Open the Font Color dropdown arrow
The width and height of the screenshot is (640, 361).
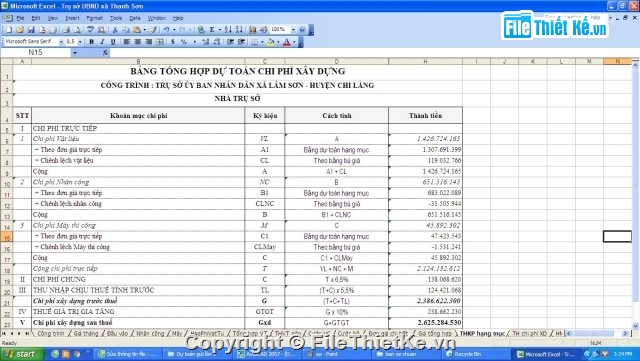point(294,42)
